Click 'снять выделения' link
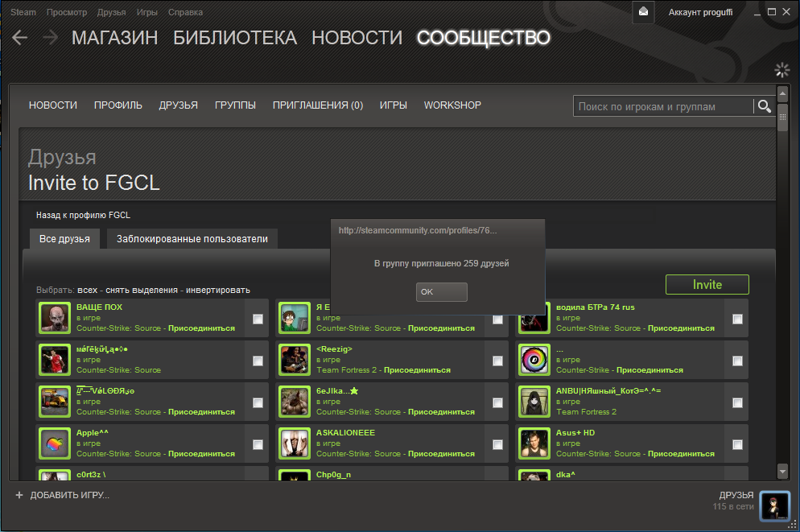Screen dimensions: 800x532 point(142,290)
